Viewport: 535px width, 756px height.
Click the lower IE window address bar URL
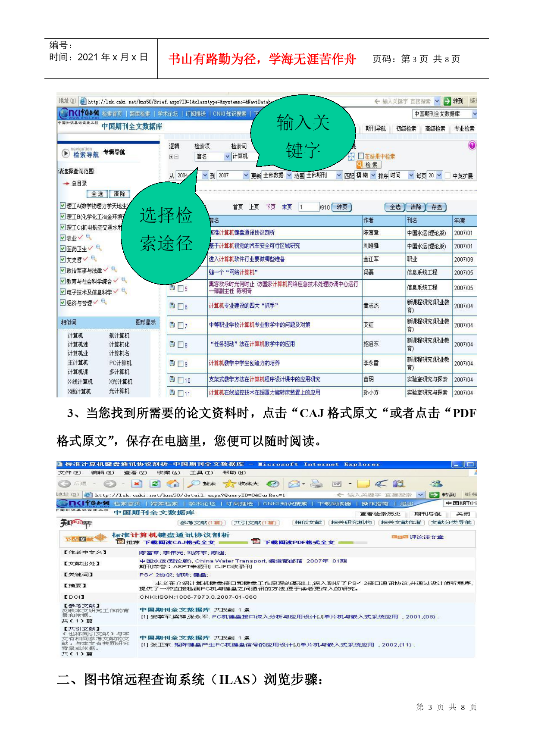[x=190, y=495]
